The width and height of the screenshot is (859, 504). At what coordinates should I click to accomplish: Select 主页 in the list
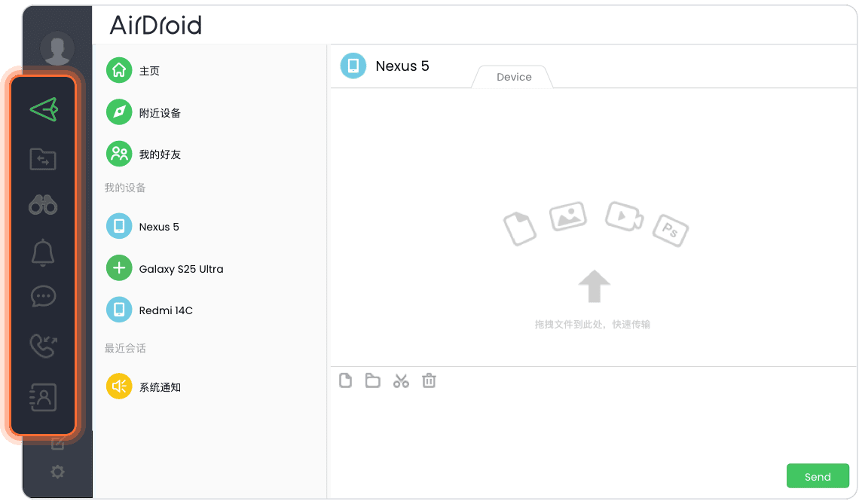(149, 71)
